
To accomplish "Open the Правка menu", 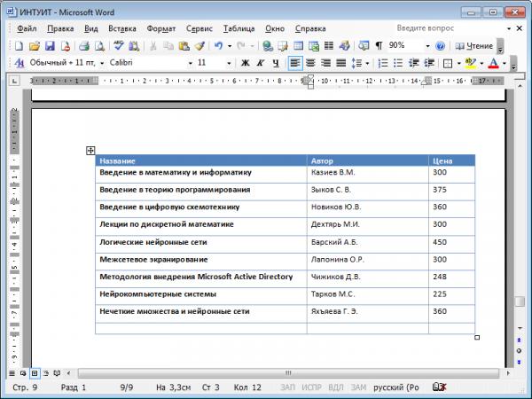I will 60,28.
